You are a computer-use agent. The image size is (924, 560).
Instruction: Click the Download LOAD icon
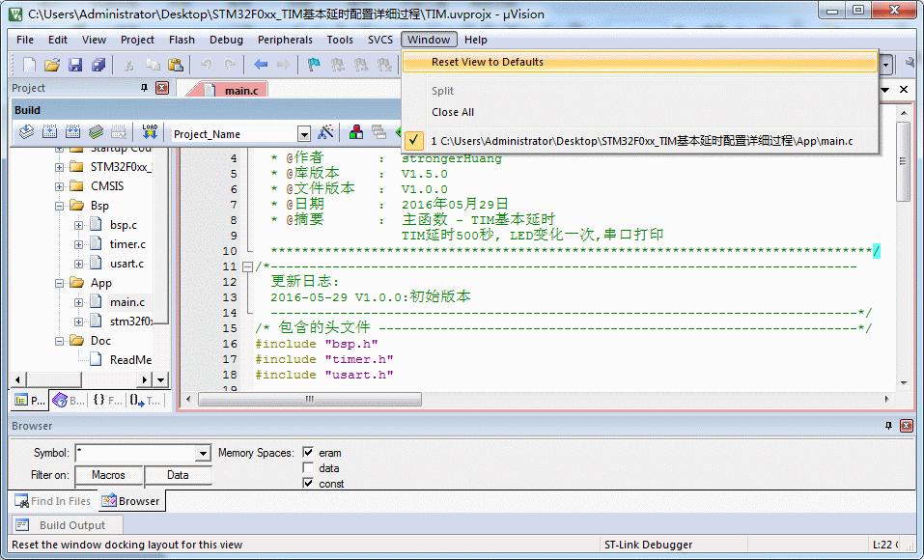click(150, 132)
